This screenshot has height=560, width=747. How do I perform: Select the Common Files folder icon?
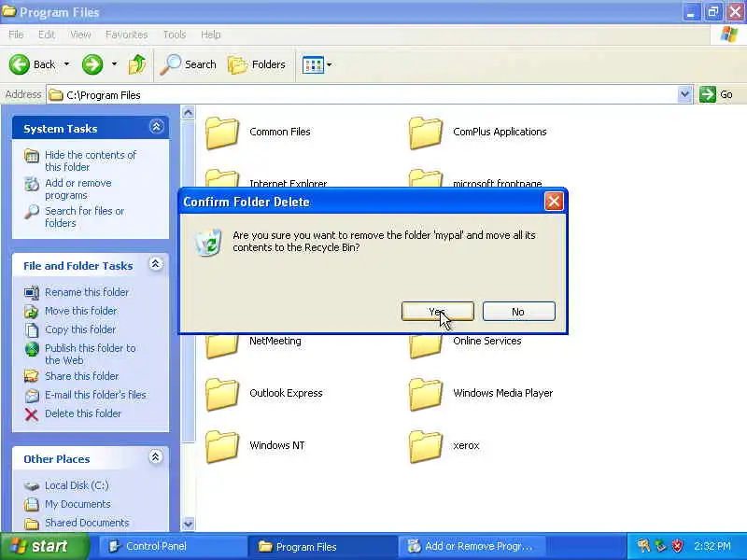221,133
